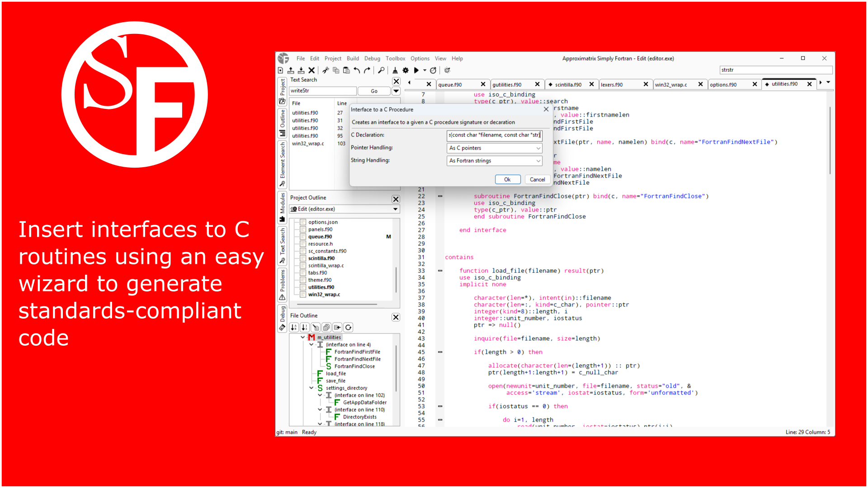The width and height of the screenshot is (868, 488).
Task: Click Ok in the interface dialog
Action: click(x=507, y=180)
